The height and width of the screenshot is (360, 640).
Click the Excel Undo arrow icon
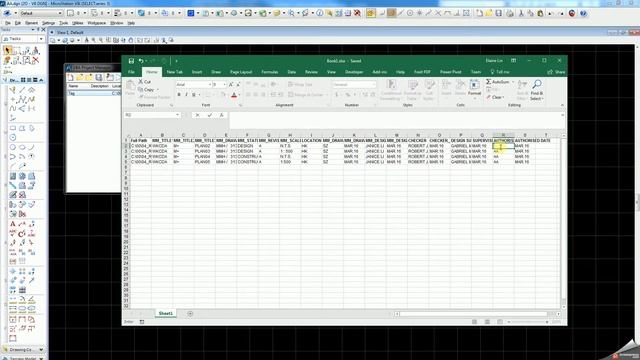point(141,61)
